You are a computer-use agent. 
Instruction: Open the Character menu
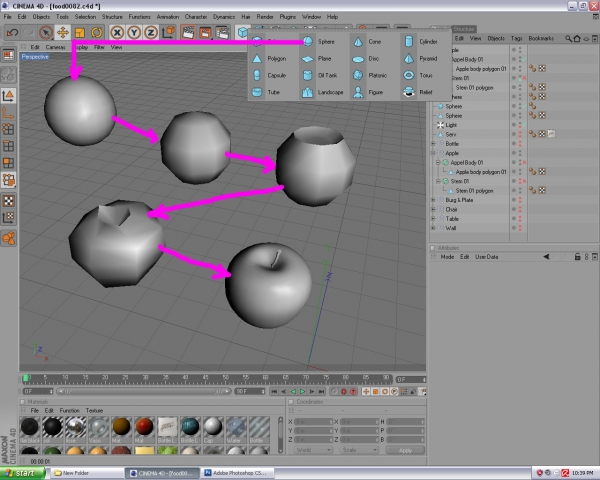(x=196, y=17)
